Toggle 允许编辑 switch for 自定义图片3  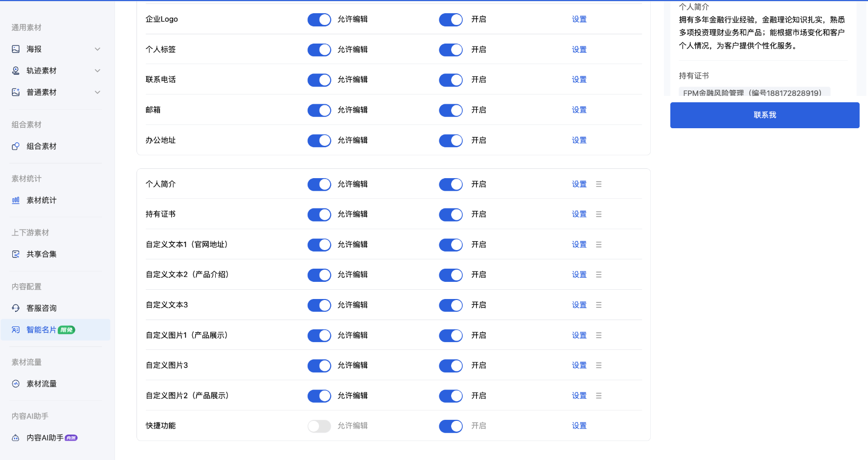319,366
